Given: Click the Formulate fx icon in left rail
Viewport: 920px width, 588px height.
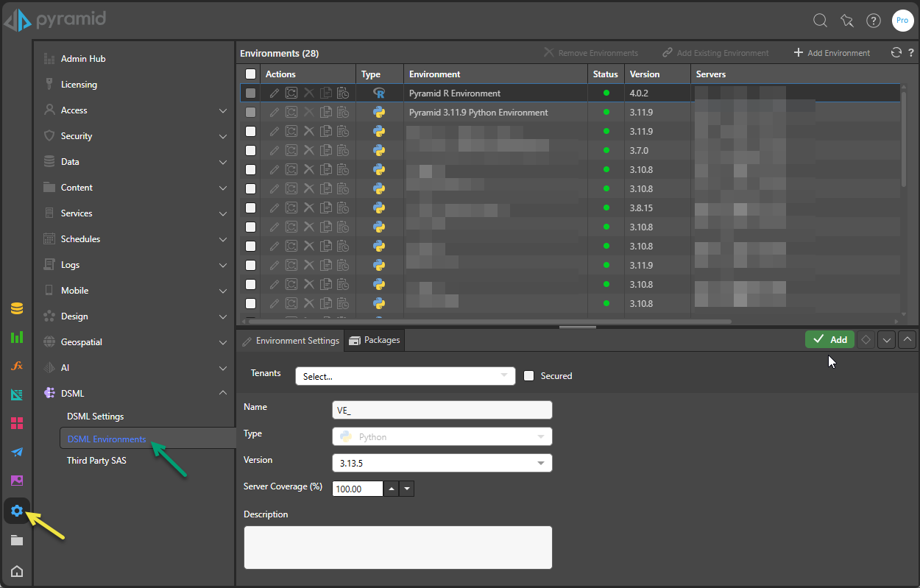Looking at the screenshot, I should tap(17, 366).
